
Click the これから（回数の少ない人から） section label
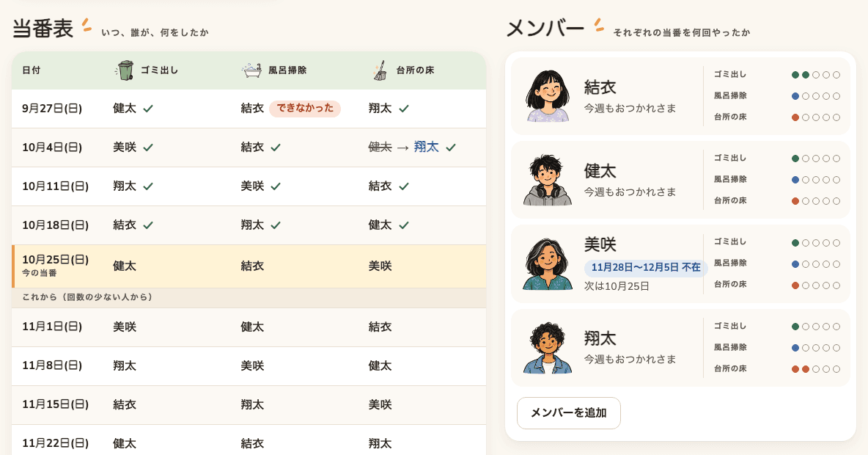87,297
